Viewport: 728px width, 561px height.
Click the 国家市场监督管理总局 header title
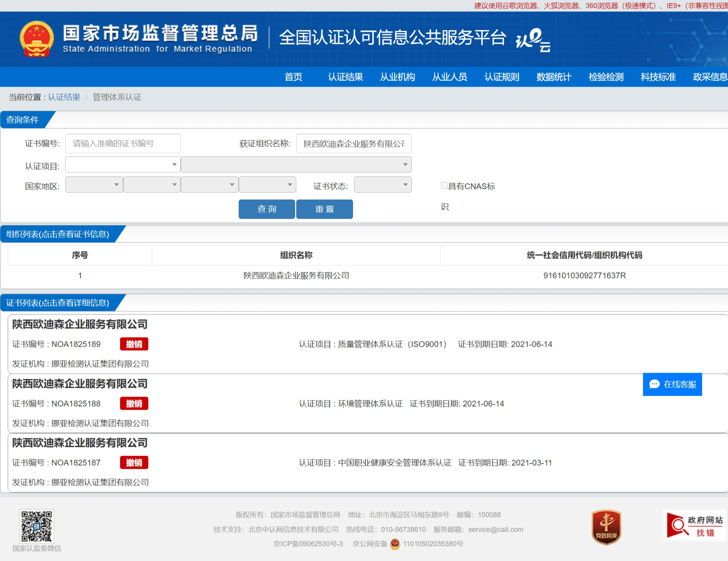160,33
